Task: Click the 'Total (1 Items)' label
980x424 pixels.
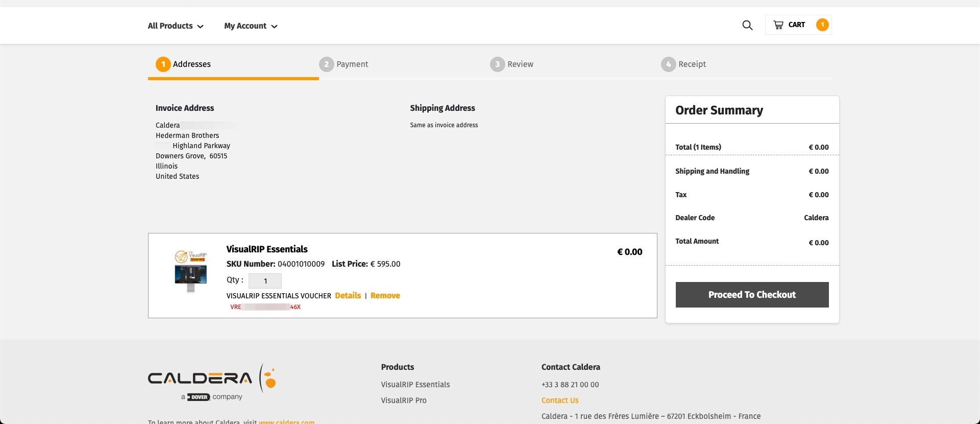Action: 698,147
